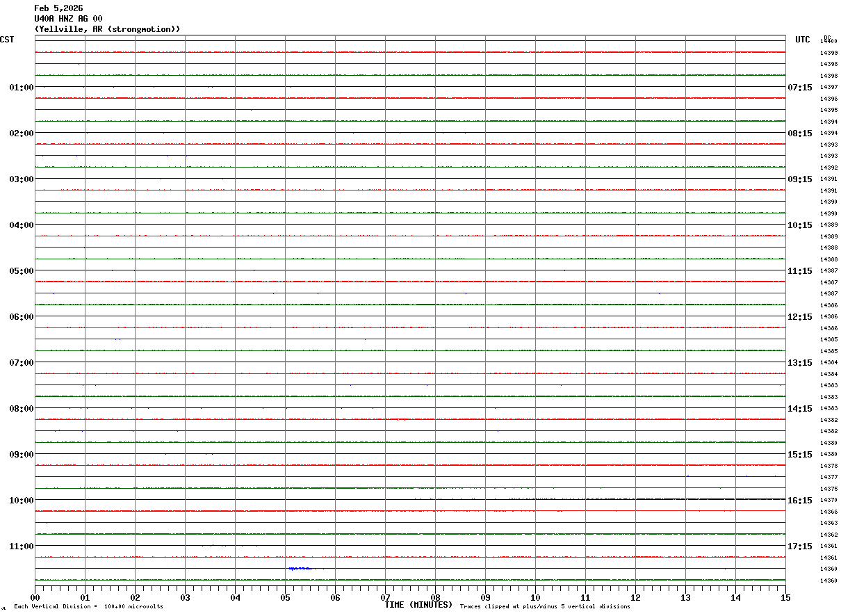
Task: Select the 09:00 CST row label
Action: tap(22, 455)
